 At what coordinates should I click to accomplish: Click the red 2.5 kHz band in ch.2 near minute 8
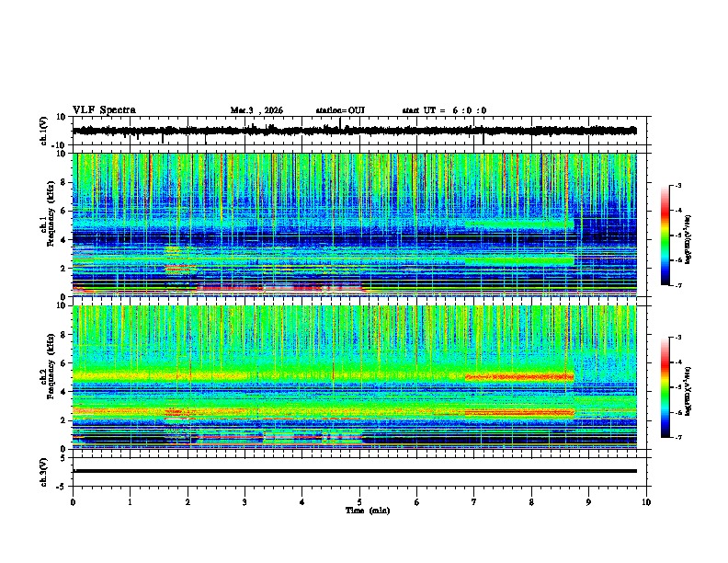tap(519, 412)
